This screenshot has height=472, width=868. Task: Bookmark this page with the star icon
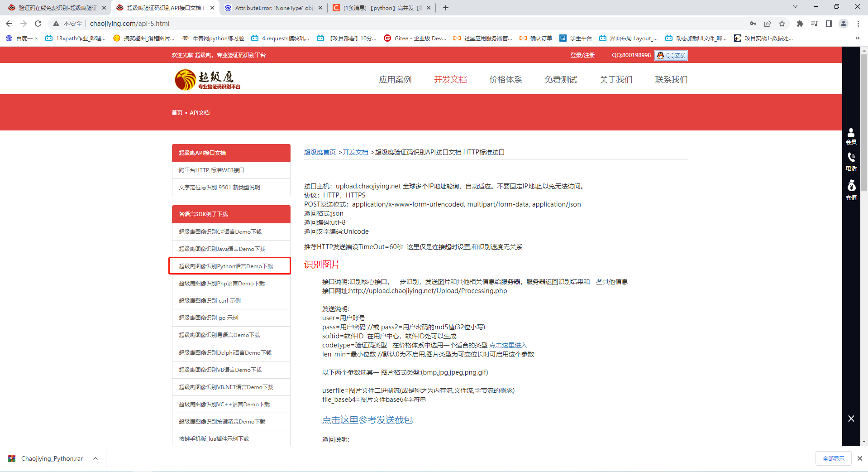[782, 24]
